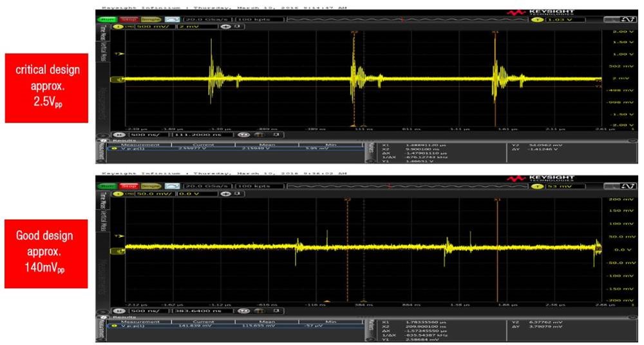Screen dimensions: 644x345
Task: Click autoscale waveform icon in upper scope toolbar
Action: coord(173,19)
